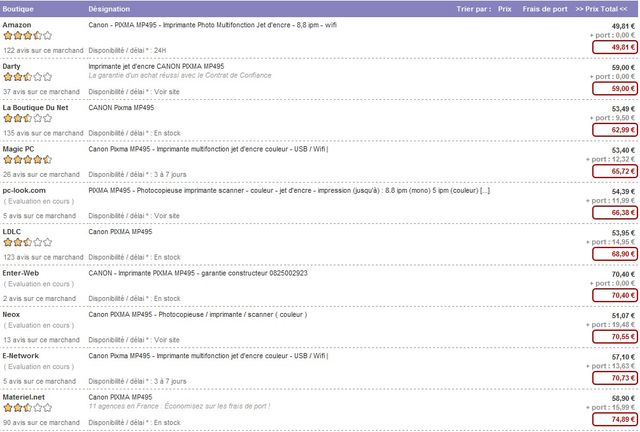Image resolution: width=640 pixels, height=432 pixels.
Task: Select Neox port 19,48 € text
Action: pos(611,325)
